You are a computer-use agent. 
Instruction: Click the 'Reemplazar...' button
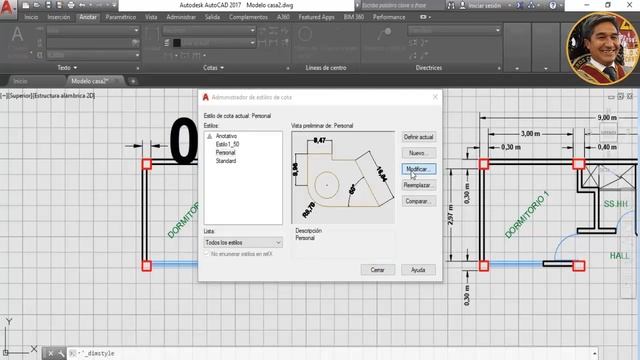(418, 185)
